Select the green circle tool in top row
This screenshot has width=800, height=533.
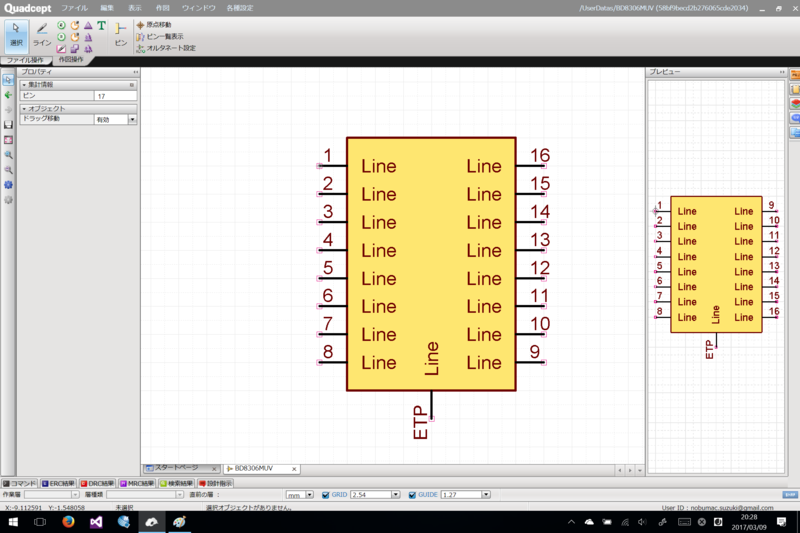point(61,25)
